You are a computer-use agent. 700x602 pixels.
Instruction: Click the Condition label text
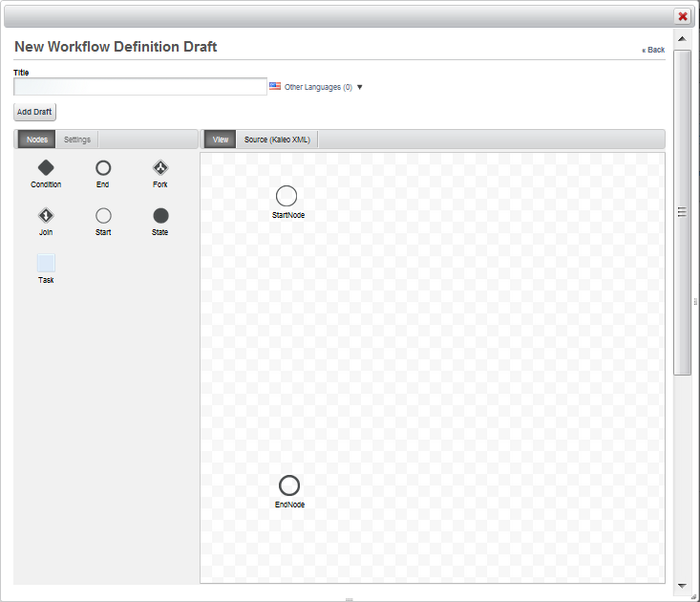coord(46,184)
